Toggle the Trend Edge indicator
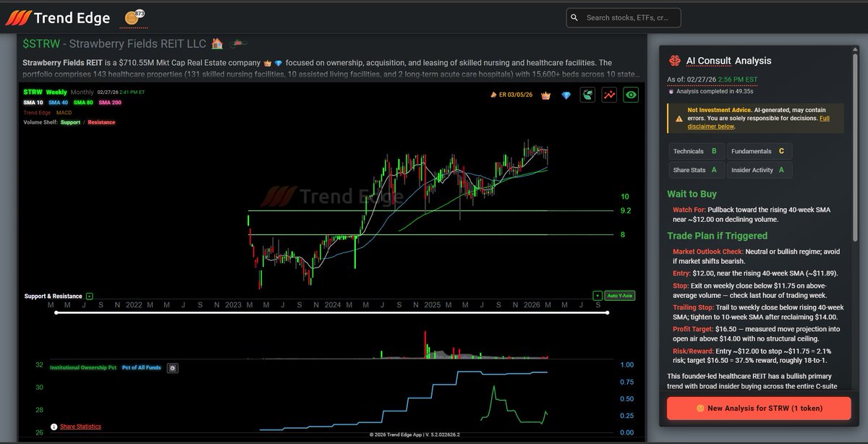 click(37, 113)
